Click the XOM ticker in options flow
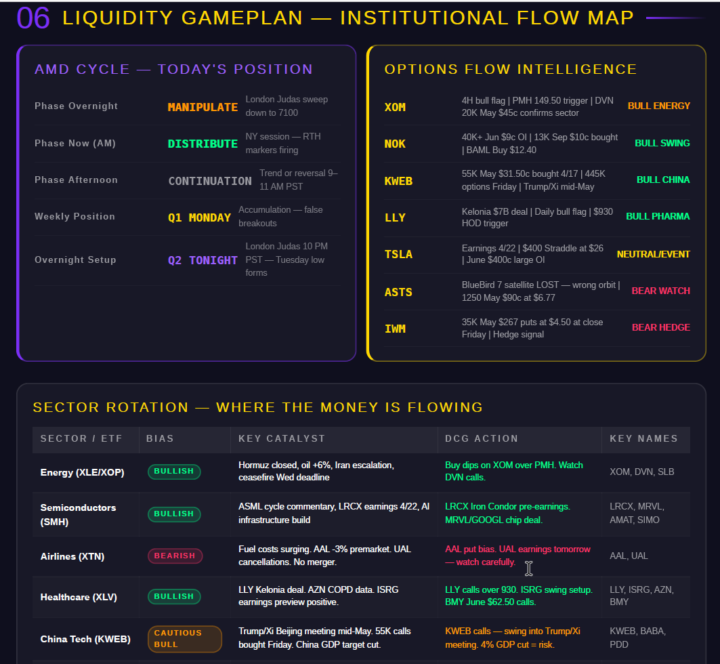This screenshot has height=664, width=720. click(395, 107)
